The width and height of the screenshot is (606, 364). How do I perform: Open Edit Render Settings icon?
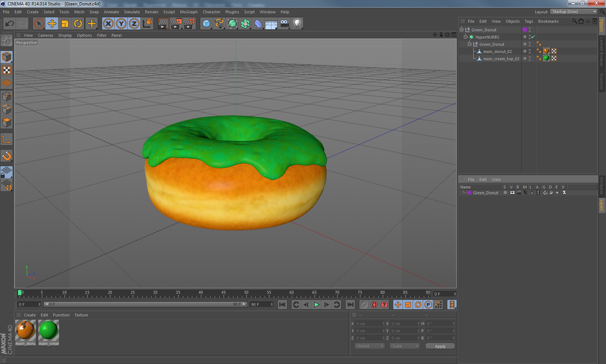(x=189, y=24)
